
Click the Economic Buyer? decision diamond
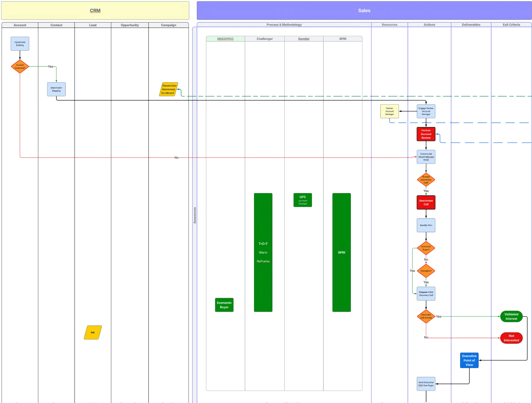(x=426, y=248)
